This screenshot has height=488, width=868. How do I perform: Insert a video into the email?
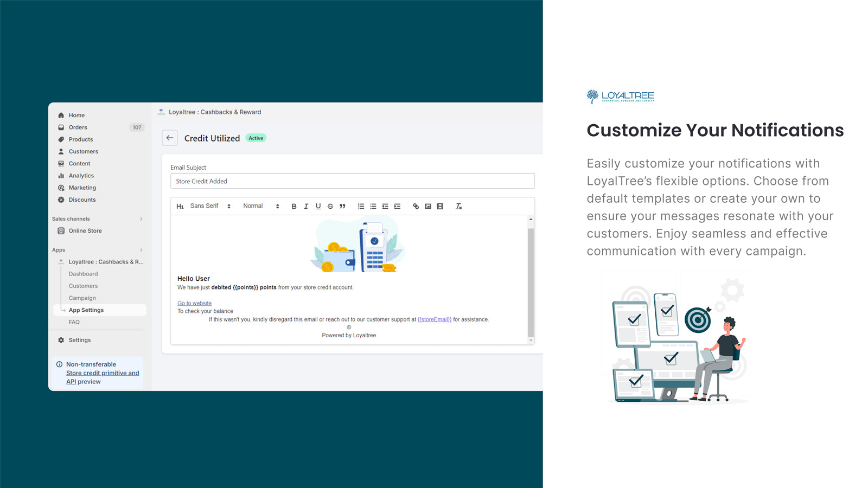[440, 206]
